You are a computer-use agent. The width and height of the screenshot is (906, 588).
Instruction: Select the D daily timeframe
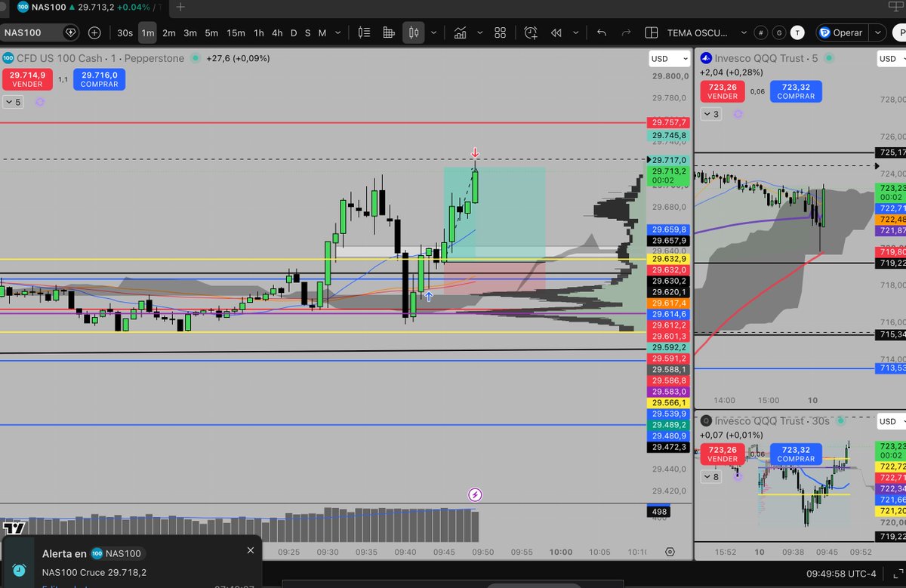294,32
